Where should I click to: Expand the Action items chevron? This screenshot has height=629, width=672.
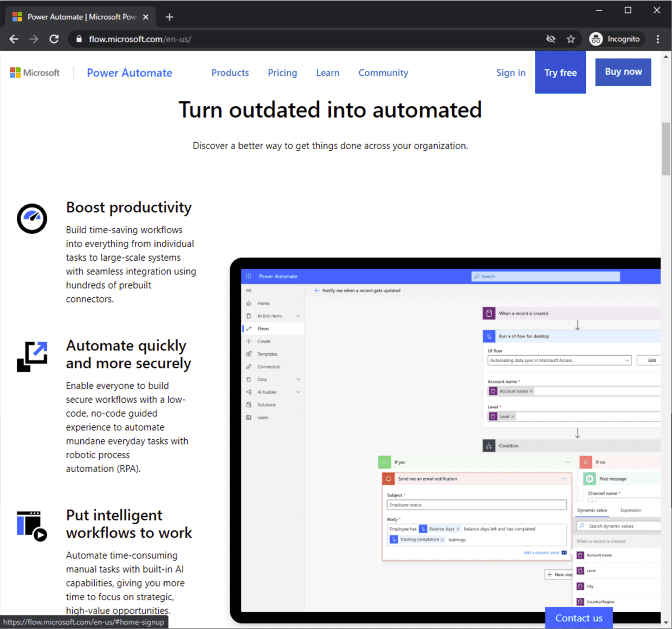pyautogui.click(x=298, y=316)
